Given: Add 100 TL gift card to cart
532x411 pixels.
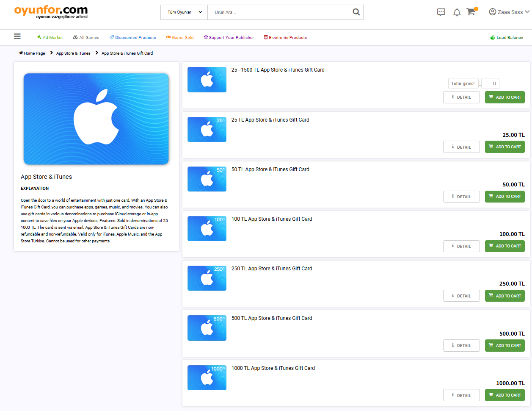Looking at the screenshot, I should [x=505, y=246].
